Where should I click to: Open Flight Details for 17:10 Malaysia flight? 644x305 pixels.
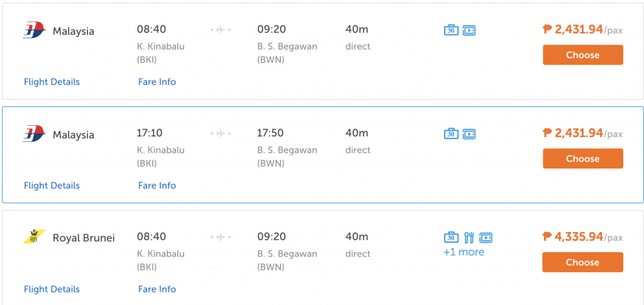[52, 186]
